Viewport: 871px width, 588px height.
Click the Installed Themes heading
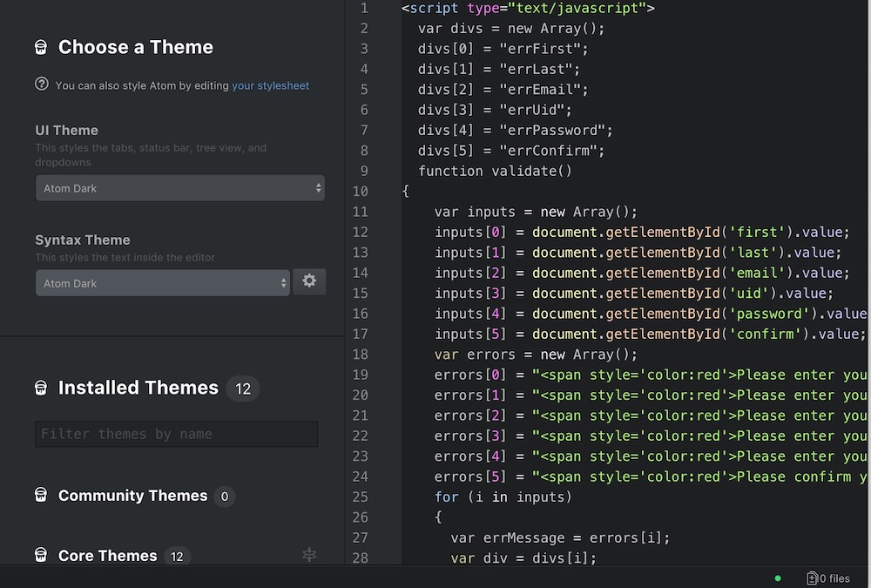(138, 388)
